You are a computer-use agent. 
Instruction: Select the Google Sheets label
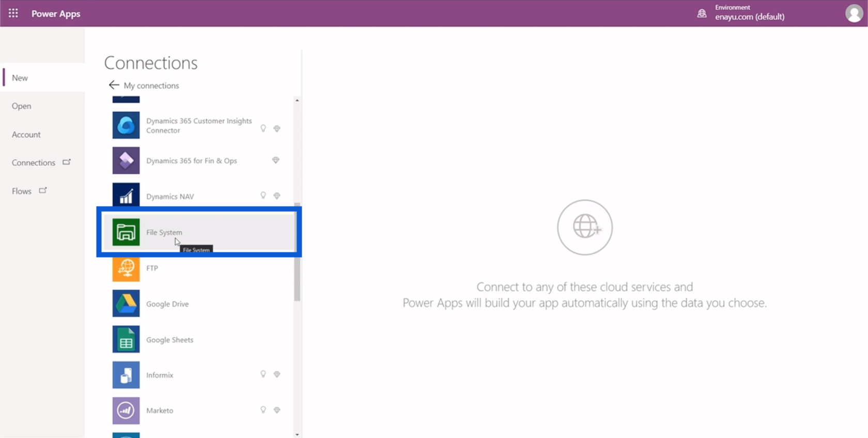coord(170,340)
